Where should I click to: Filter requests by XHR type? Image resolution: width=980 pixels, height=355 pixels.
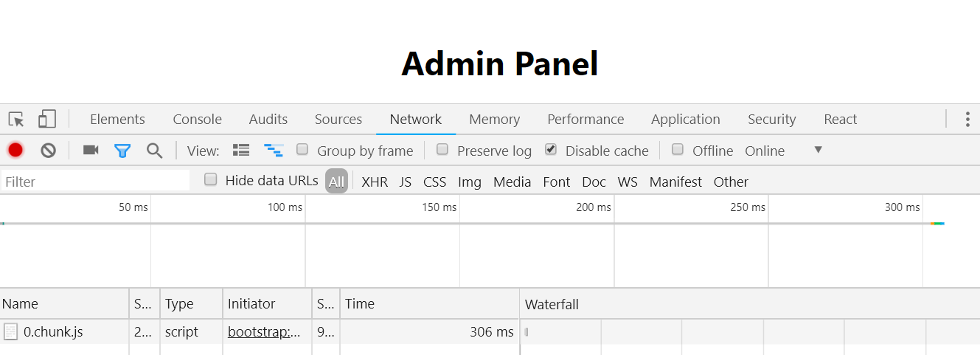(375, 182)
